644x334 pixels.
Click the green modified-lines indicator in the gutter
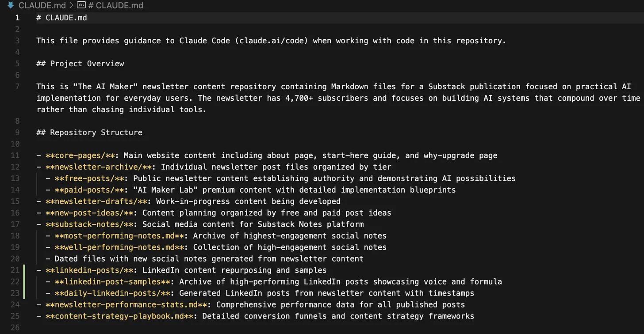click(x=24, y=281)
